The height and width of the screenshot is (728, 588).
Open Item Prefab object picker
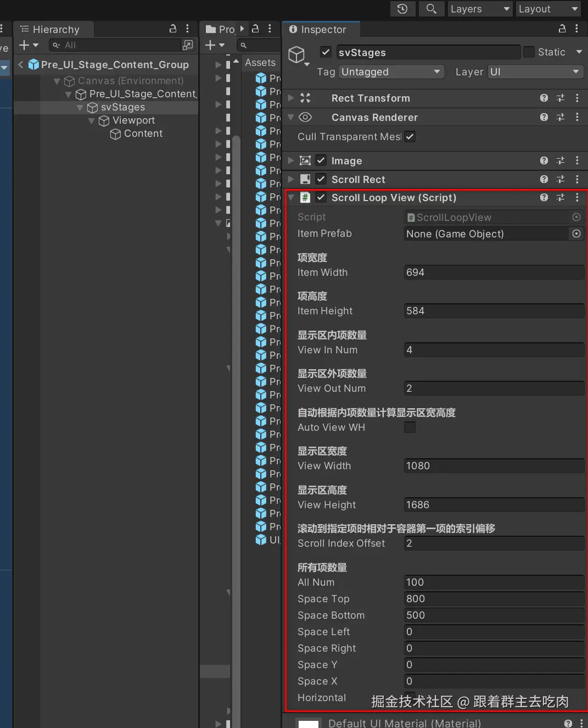(x=576, y=234)
